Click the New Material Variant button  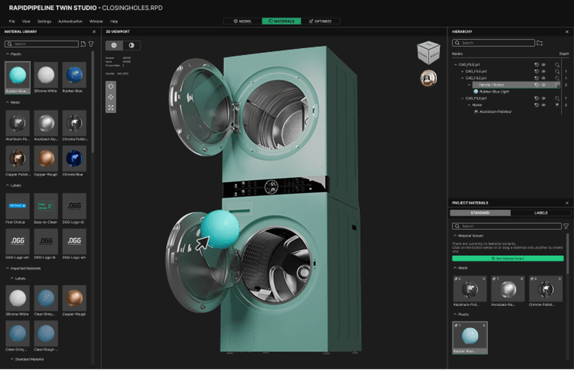tap(508, 258)
